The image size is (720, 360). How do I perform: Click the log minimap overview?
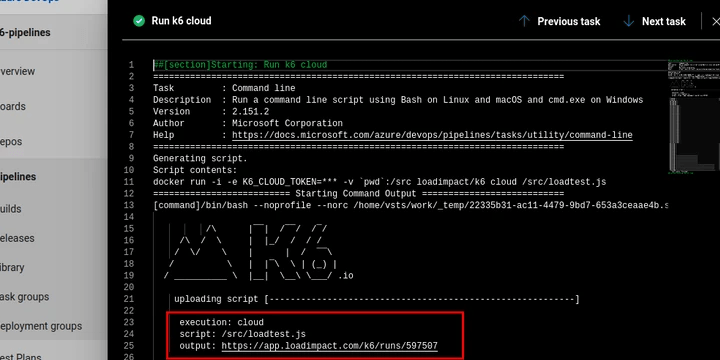693,117
